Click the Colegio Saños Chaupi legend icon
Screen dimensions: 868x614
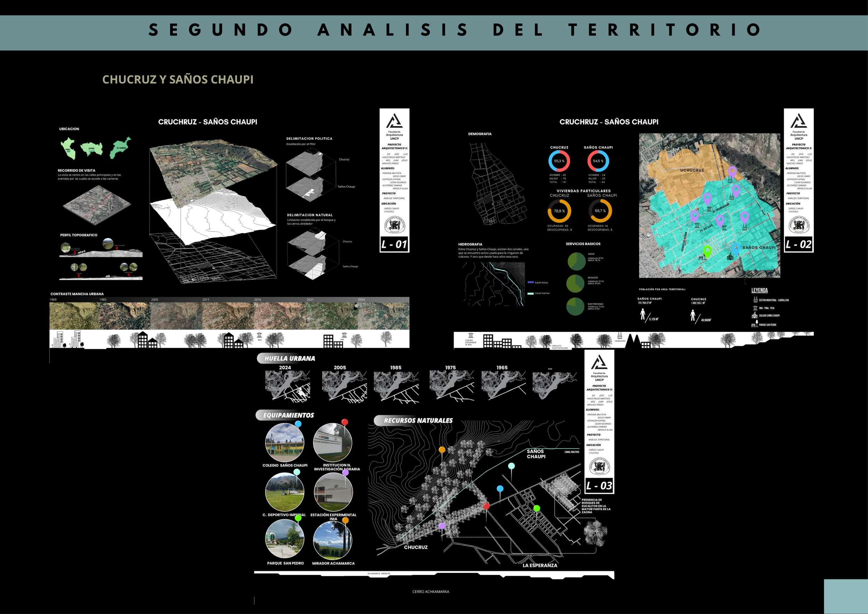pos(755,315)
